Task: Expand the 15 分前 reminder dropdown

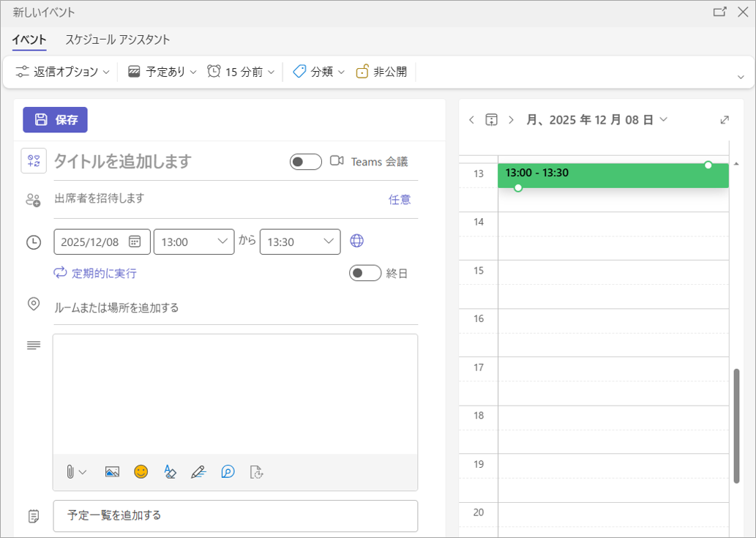Action: 241,72
